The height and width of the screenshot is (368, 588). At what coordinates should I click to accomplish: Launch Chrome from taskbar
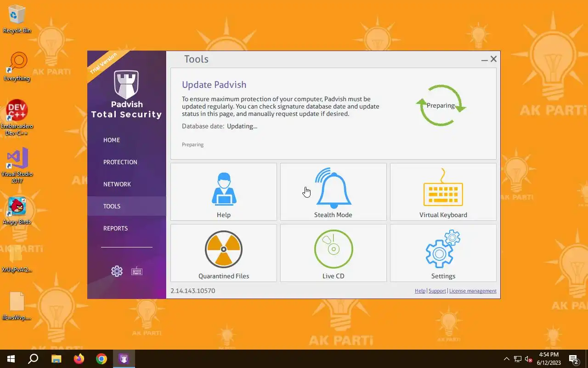click(x=102, y=359)
